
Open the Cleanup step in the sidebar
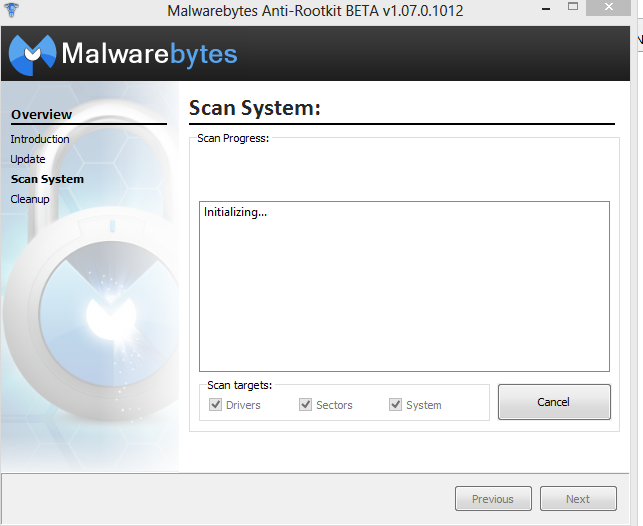click(30, 199)
